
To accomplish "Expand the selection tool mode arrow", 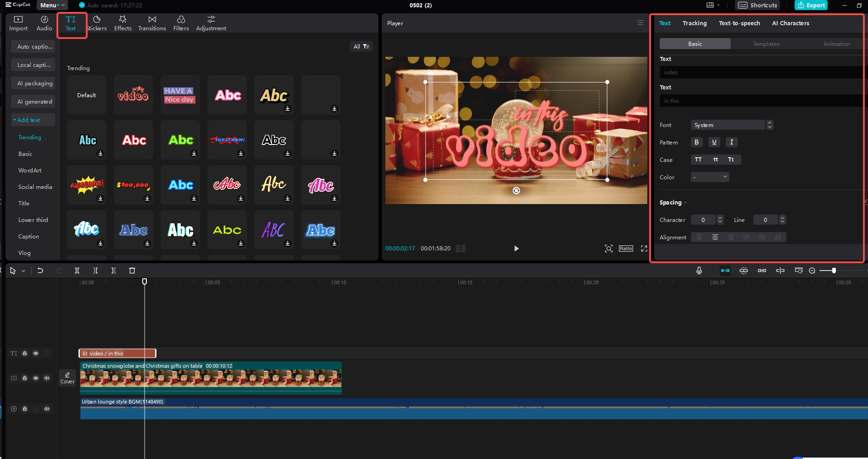I will (23, 271).
